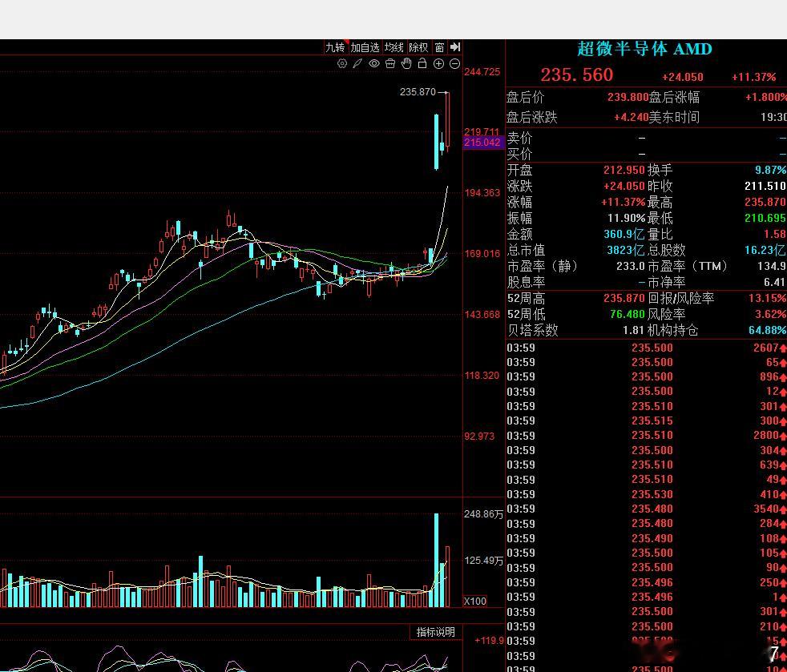The width and height of the screenshot is (787, 672).
Task: Click the purple 215.042 price axis tag
Action: pyautogui.click(x=482, y=143)
